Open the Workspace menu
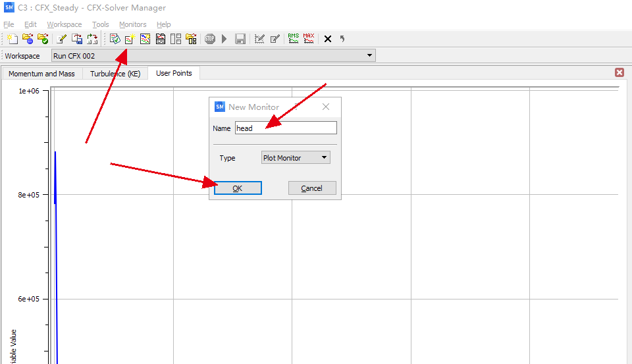Viewport: 632px width, 364px height. click(x=64, y=24)
